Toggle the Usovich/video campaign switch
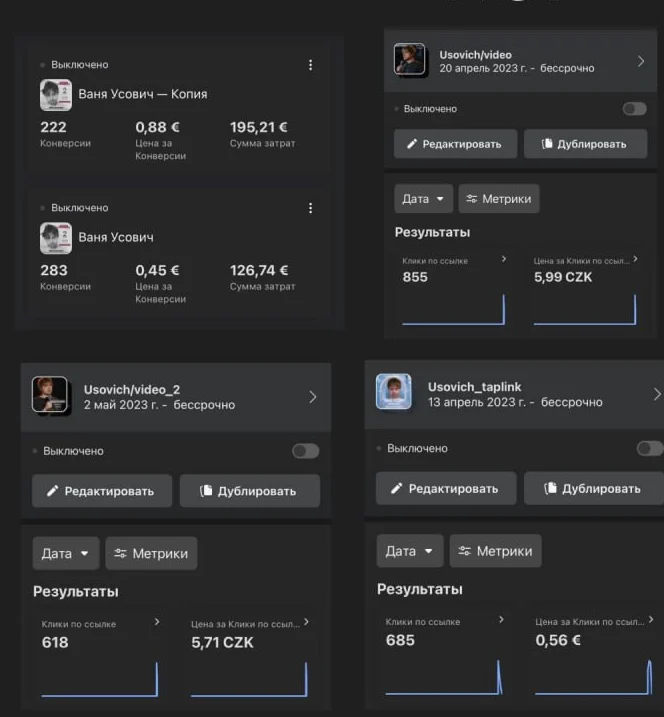The height and width of the screenshot is (717, 664). coord(635,109)
